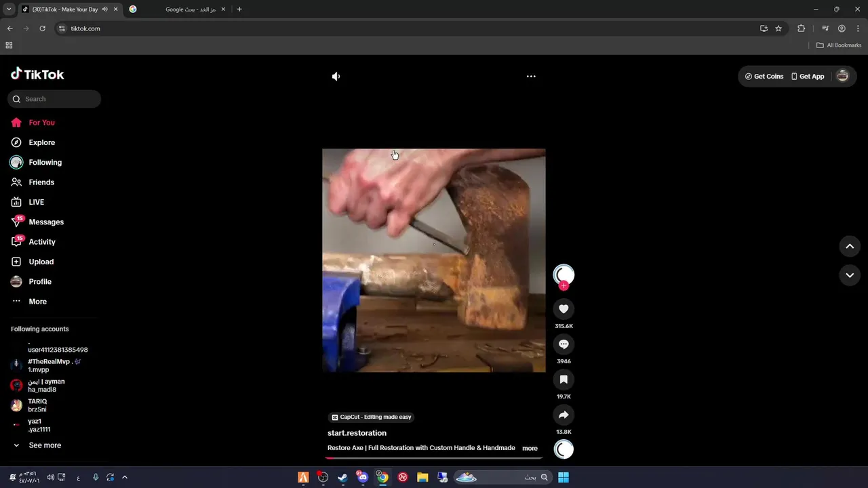
Task: Click the TikTok logo
Action: (x=37, y=75)
